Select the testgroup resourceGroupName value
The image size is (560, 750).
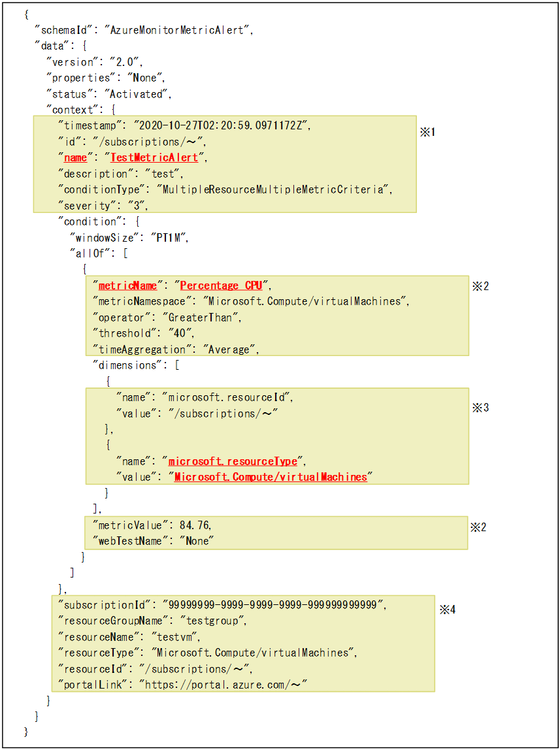[x=218, y=621]
